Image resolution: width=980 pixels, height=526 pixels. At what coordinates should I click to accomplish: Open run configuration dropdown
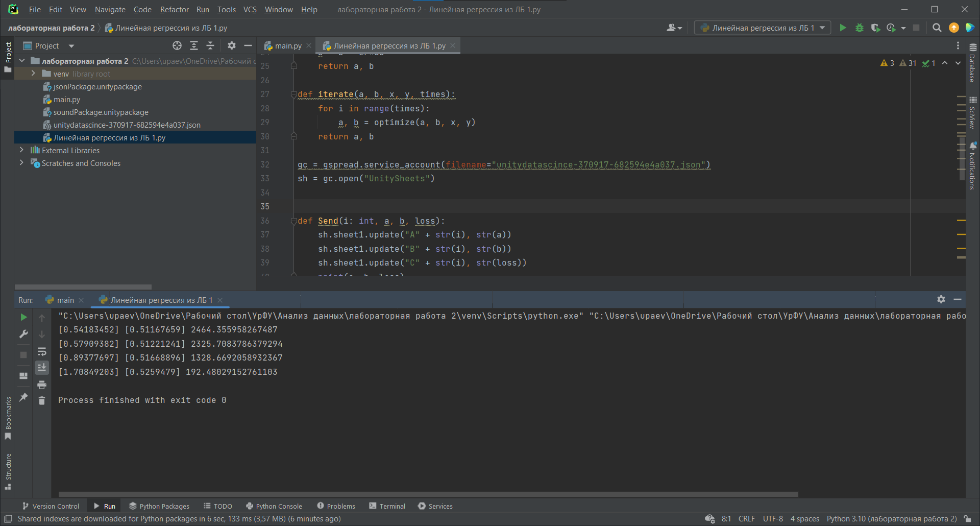coord(763,28)
